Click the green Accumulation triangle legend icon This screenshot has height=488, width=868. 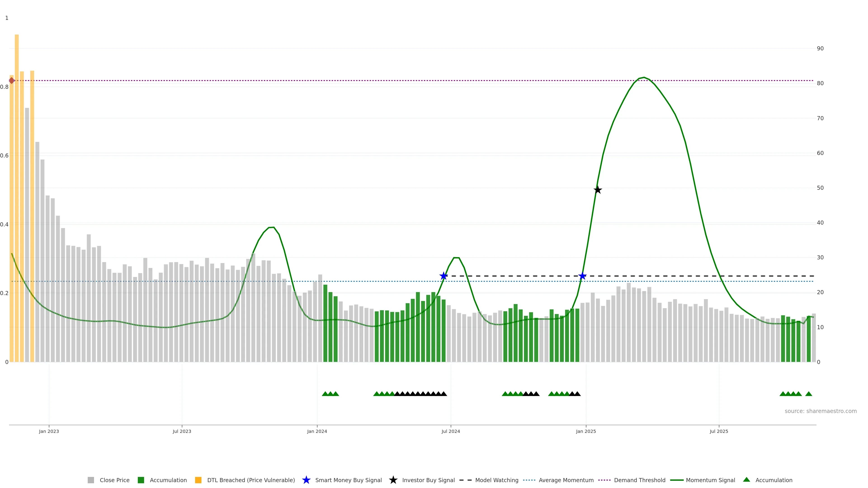(746, 480)
